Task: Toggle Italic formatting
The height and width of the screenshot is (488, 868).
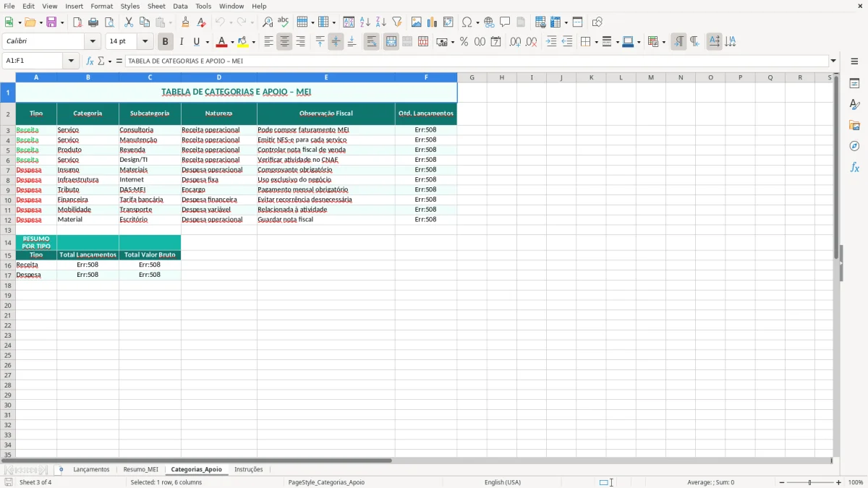Action: click(182, 42)
